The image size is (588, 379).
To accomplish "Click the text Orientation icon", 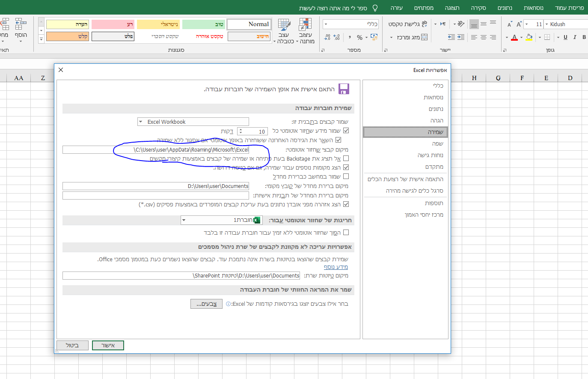I will coord(461,24).
